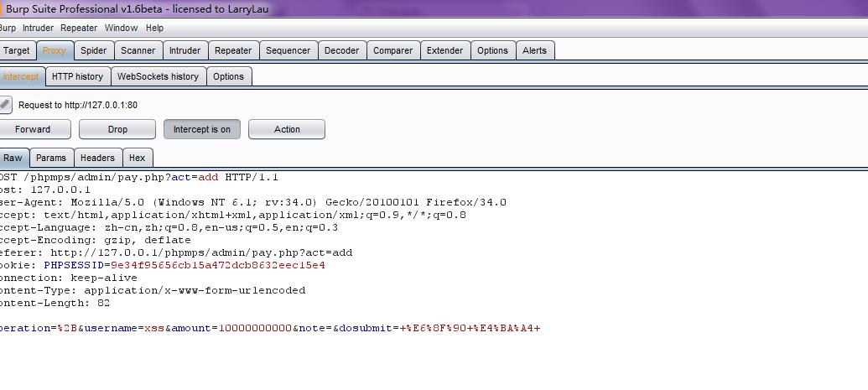868x390 pixels.
Task: Click the Referer header line
Action: (x=176, y=252)
